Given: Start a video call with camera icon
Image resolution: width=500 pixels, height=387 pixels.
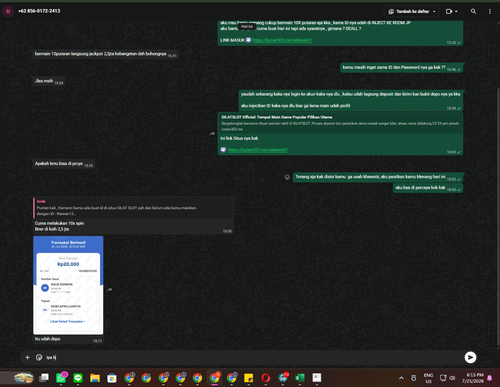Looking at the screenshot, I should click(x=449, y=11).
